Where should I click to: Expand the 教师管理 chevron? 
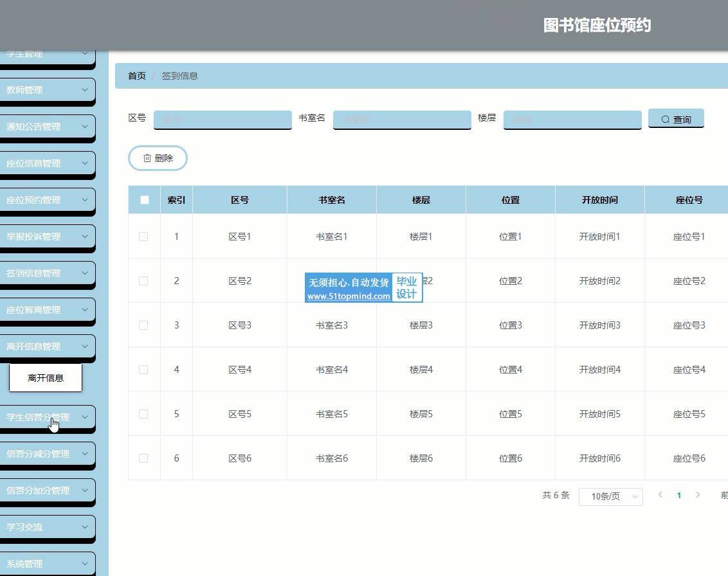pos(85,90)
